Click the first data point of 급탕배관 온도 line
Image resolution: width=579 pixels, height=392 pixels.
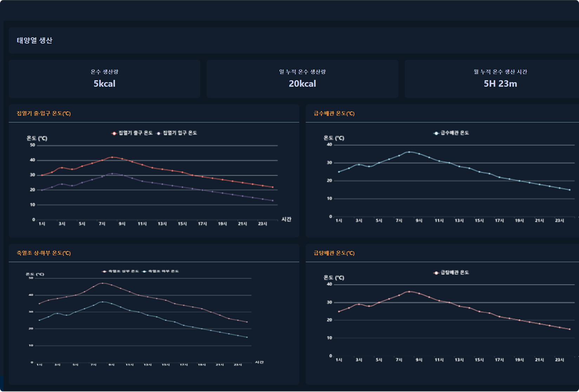339,312
